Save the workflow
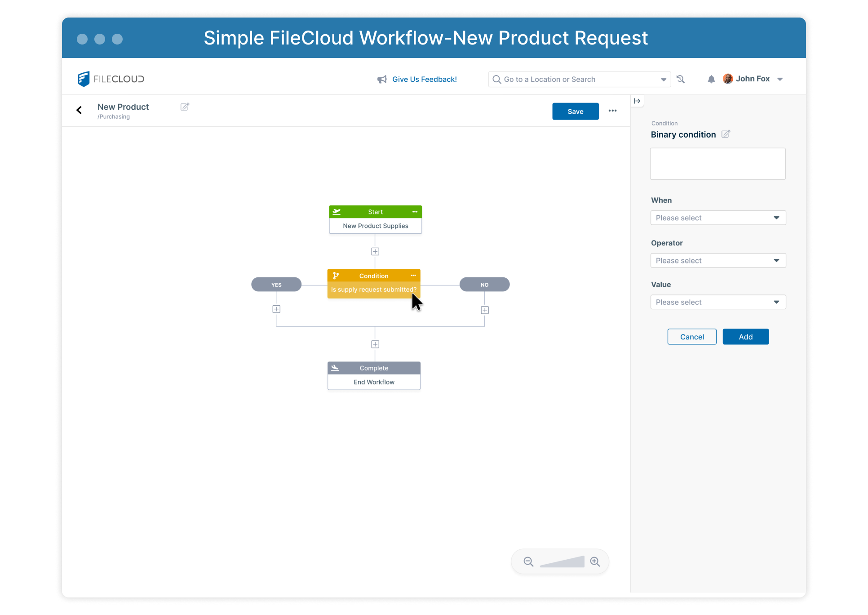 (576, 111)
